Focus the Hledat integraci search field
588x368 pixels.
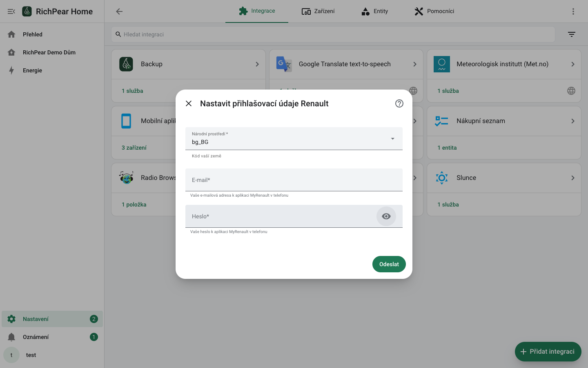(333, 34)
